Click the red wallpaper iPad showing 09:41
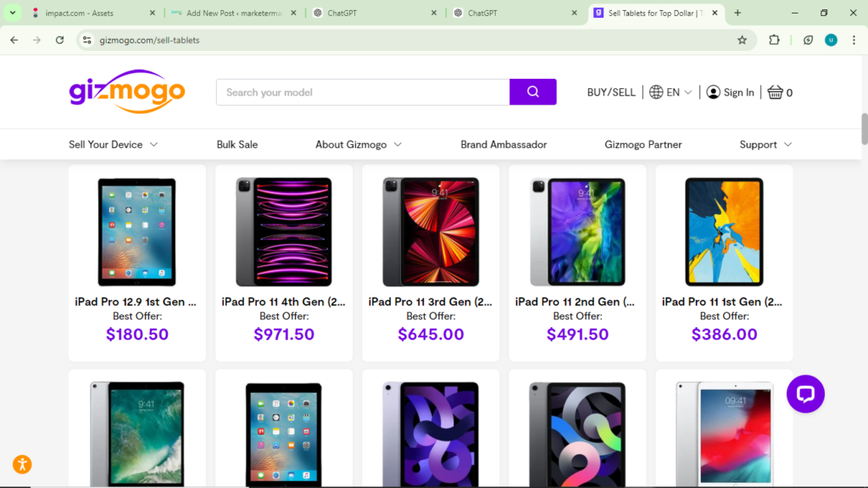Screen dimensions: 868x488 click(724, 435)
